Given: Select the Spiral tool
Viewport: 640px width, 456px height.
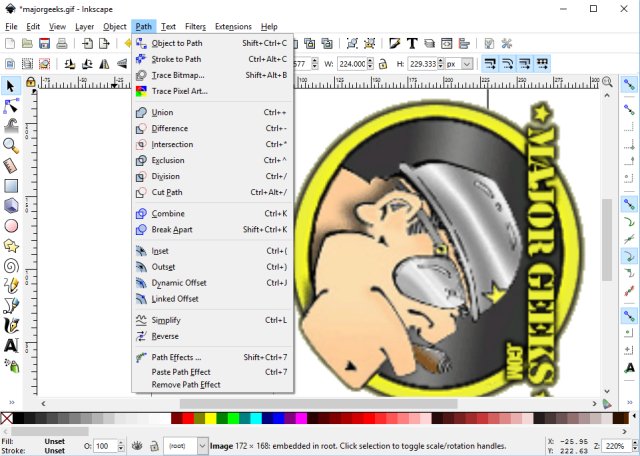Looking at the screenshot, I should (11, 266).
